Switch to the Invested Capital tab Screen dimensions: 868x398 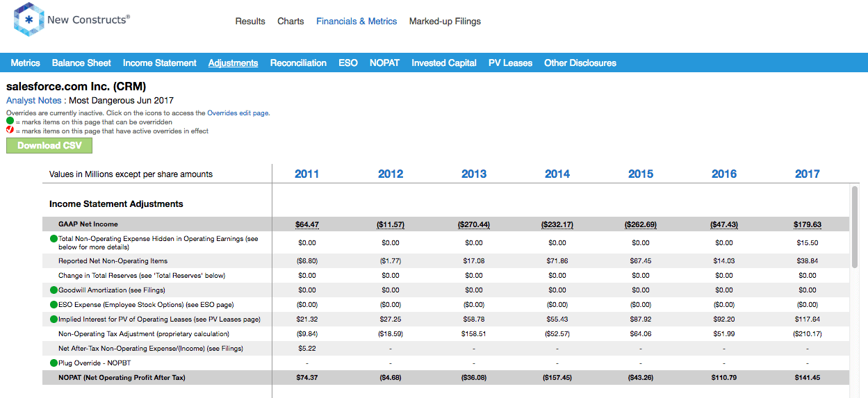444,63
